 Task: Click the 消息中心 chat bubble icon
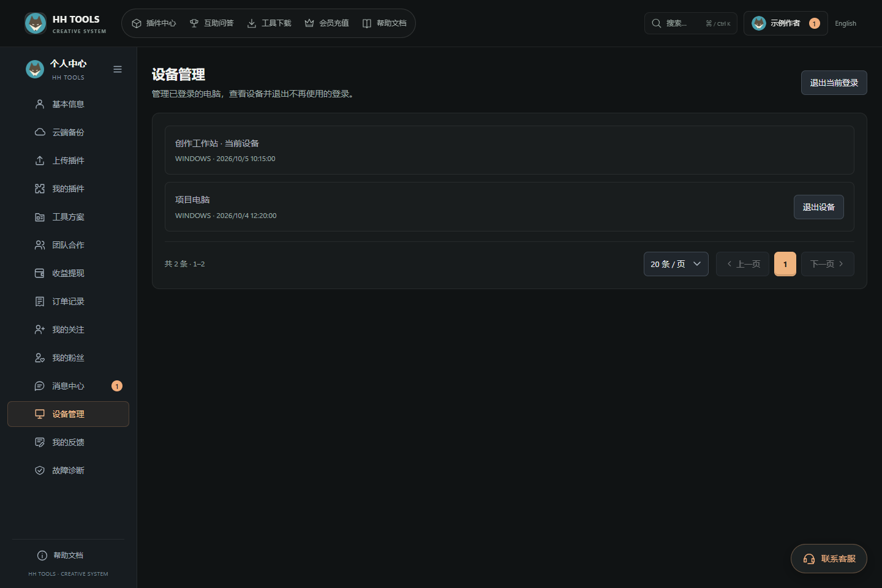pos(40,386)
